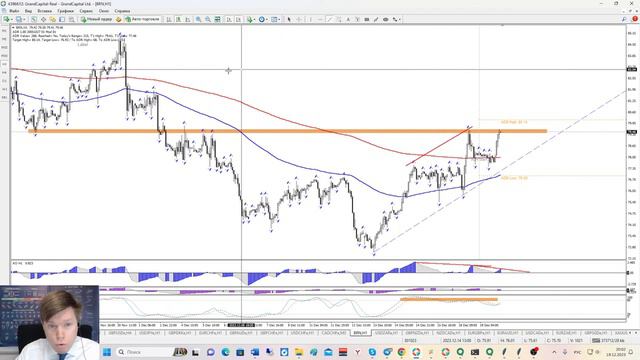Expand the Indicators dropdown arrow

click(255, 19)
